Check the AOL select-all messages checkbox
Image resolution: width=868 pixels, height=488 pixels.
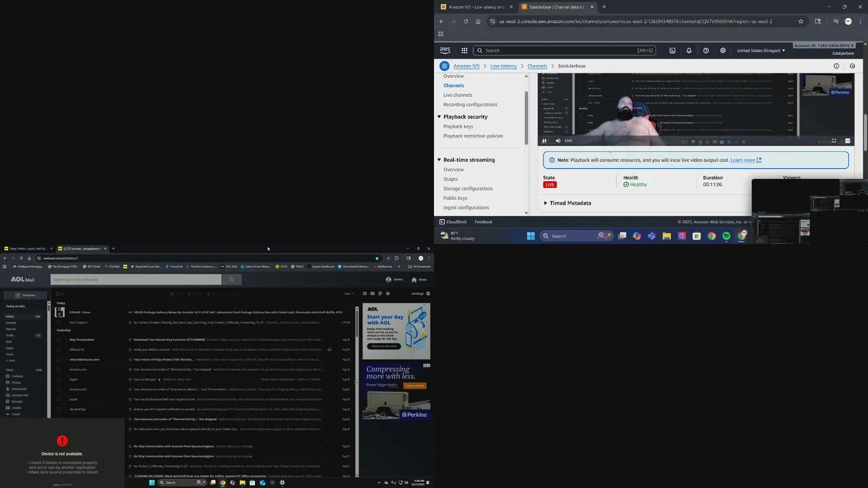point(58,293)
